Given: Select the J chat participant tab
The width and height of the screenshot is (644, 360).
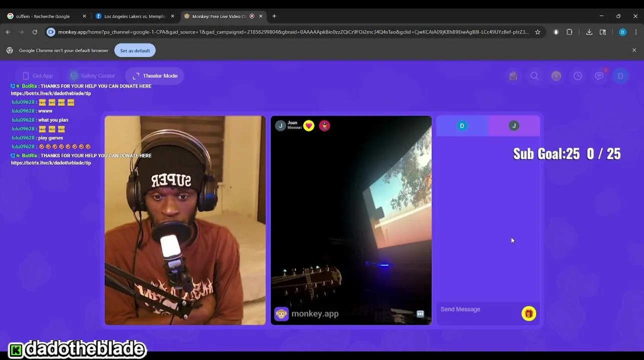Looking at the screenshot, I should pos(514,126).
